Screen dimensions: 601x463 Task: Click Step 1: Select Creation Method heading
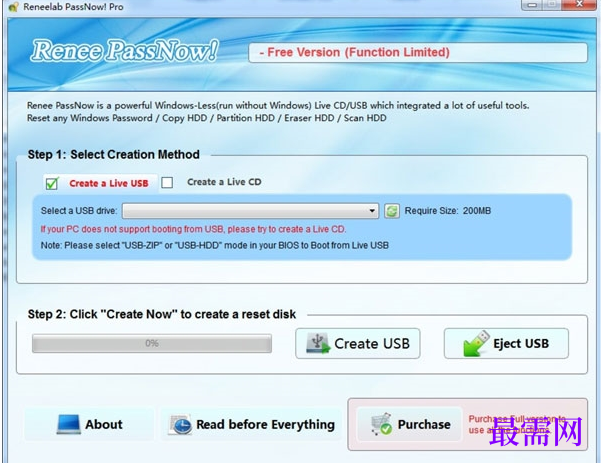tap(113, 154)
